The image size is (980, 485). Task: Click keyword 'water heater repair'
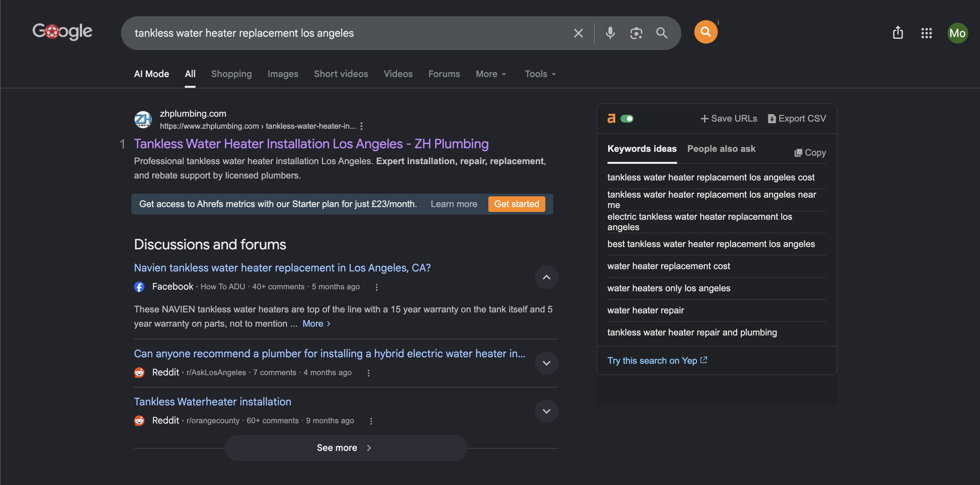click(645, 310)
